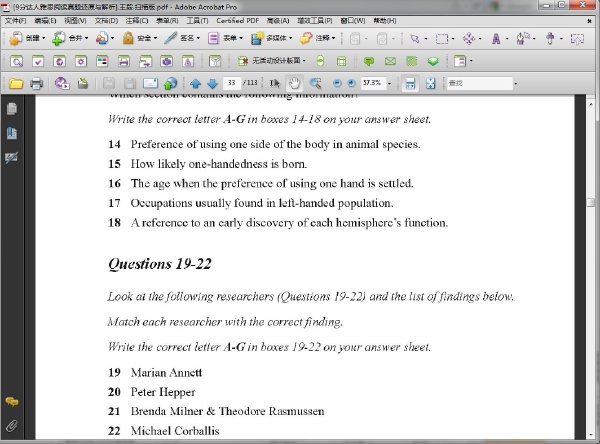Open the 创建 dropdown arrow

[x=44, y=38]
